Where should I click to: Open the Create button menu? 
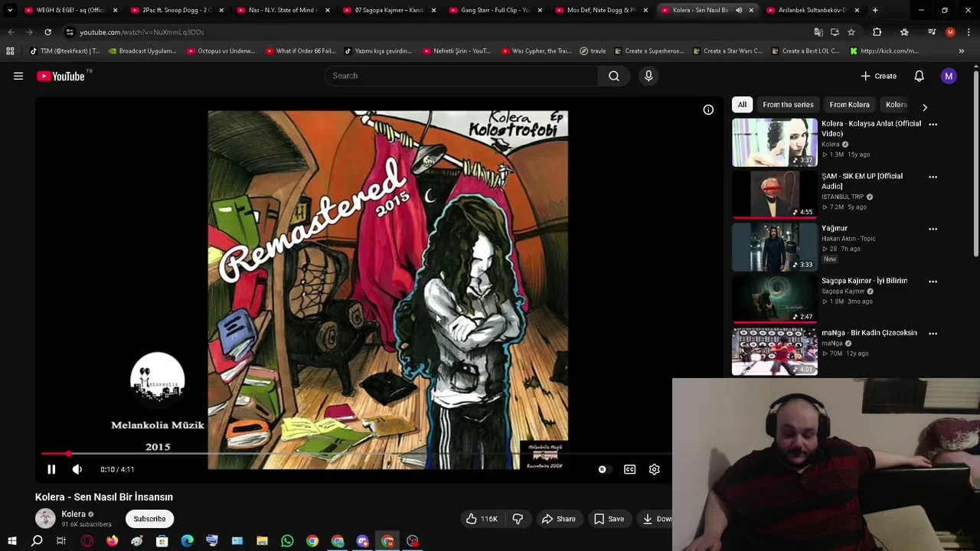[878, 76]
